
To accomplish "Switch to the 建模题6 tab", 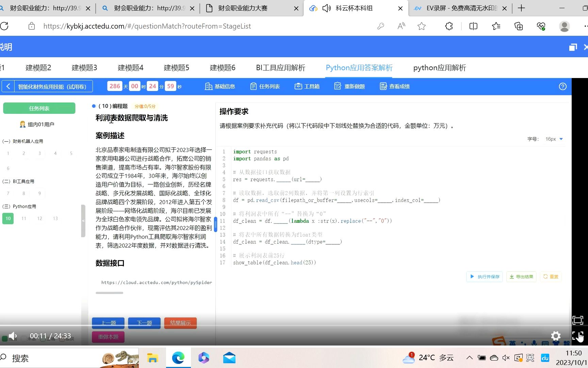I will 223,68.
